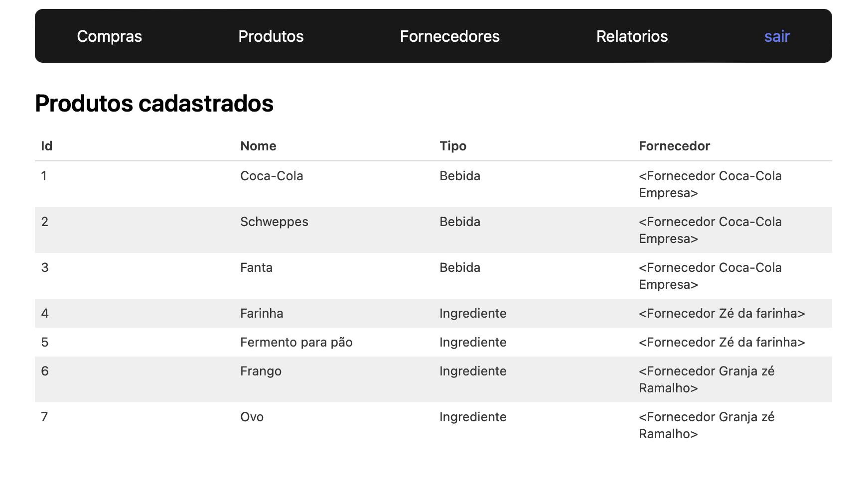The width and height of the screenshot is (868, 482).
Task: Click the Bebida type in Fanta row
Action: (460, 267)
